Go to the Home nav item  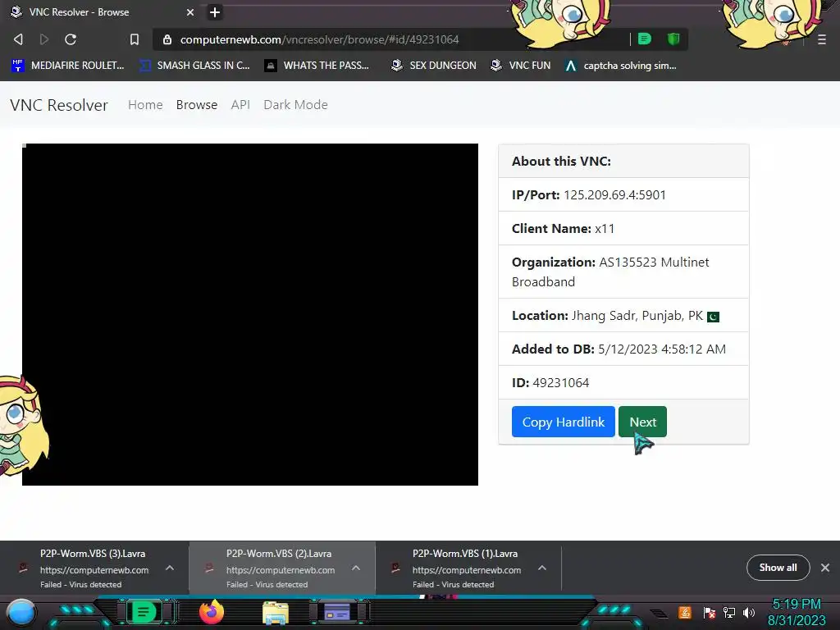click(145, 105)
